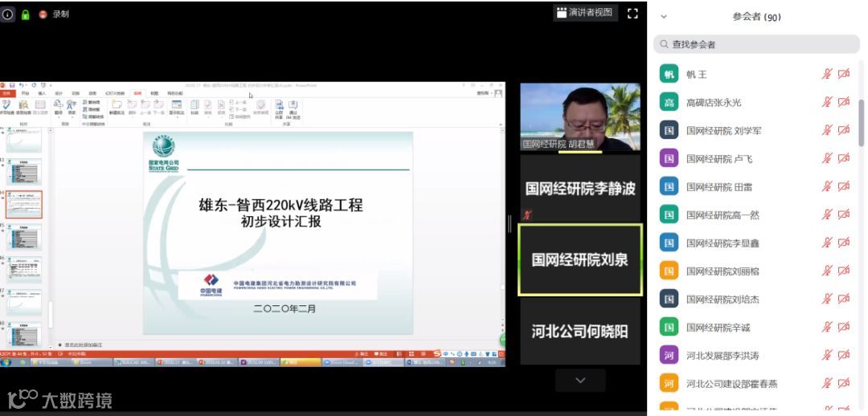Select participant 国网经研院刘丽榕
Viewport: 868px width, 416px height.
[x=755, y=271]
